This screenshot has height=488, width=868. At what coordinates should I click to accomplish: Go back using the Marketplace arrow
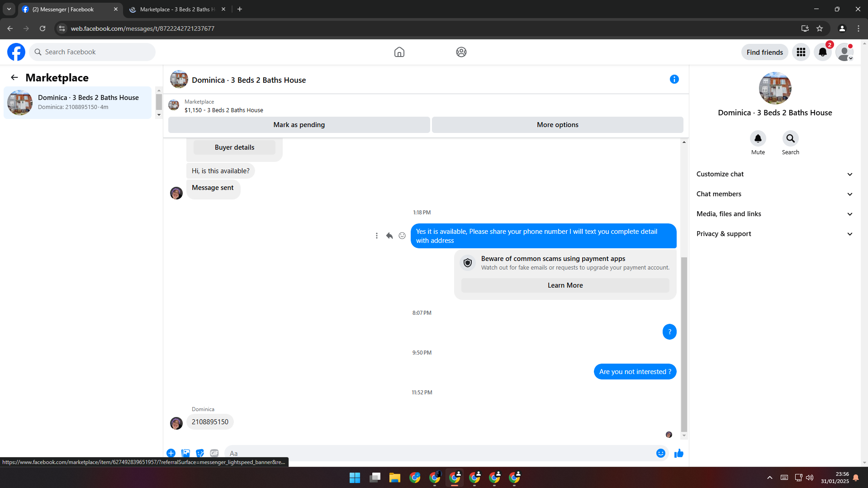pyautogui.click(x=14, y=78)
